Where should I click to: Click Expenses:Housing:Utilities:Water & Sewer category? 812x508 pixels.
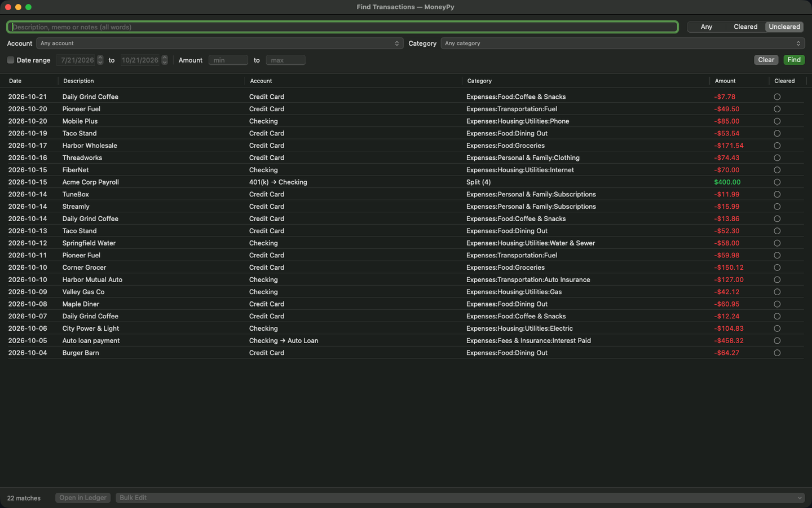click(x=531, y=243)
